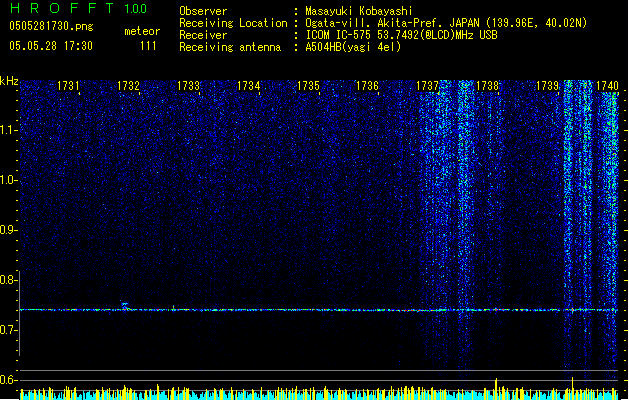Click the 1732 time marker
This screenshot has width=629, height=400.
(x=128, y=86)
